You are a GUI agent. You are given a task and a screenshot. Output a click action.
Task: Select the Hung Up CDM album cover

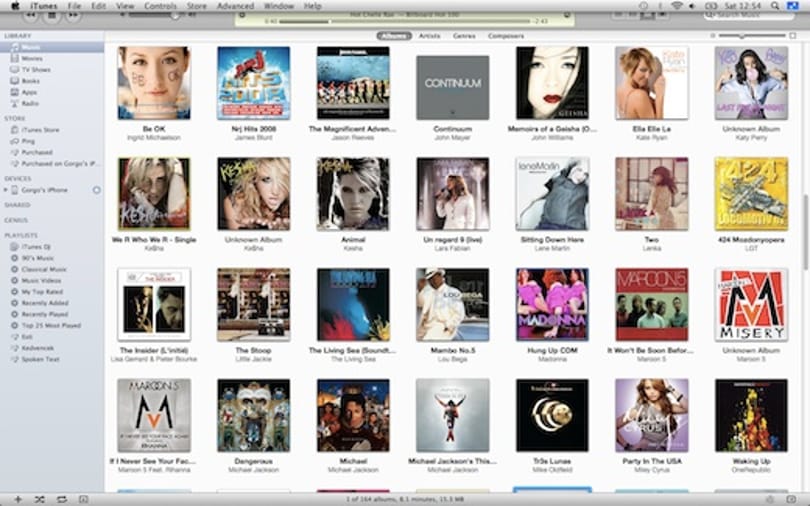pos(552,305)
